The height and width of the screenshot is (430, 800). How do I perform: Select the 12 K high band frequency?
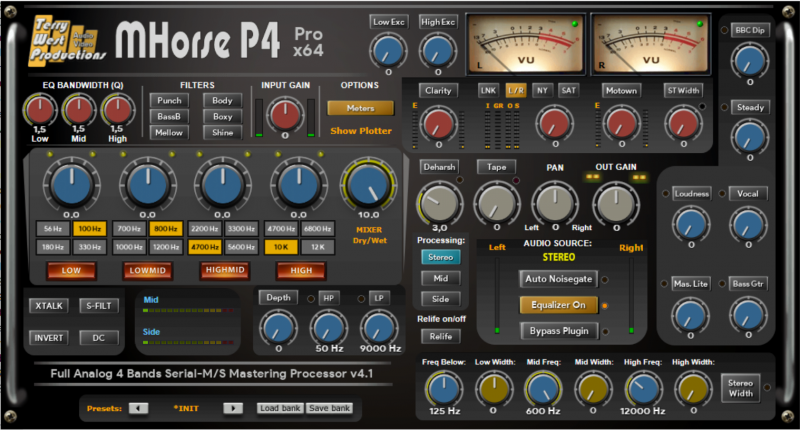click(x=317, y=247)
